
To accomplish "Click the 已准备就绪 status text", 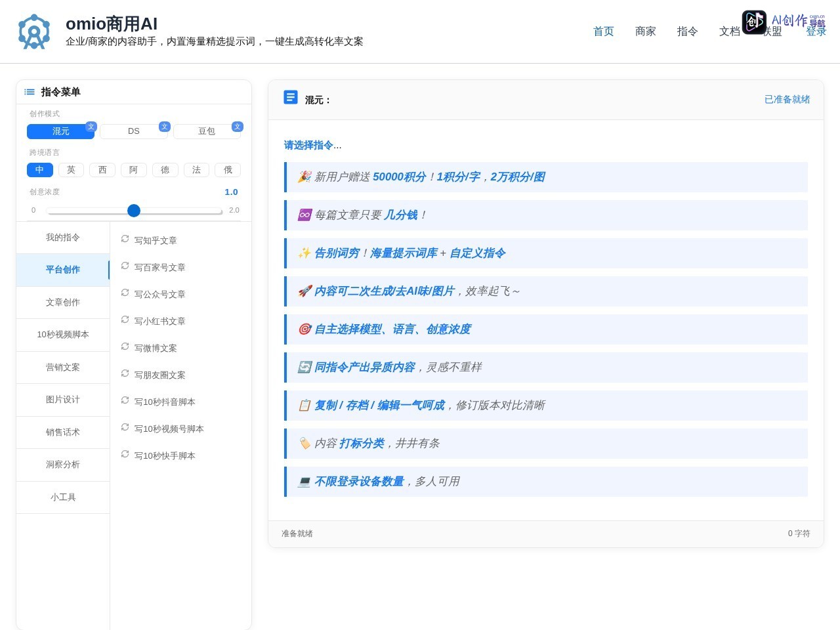I will (x=787, y=99).
